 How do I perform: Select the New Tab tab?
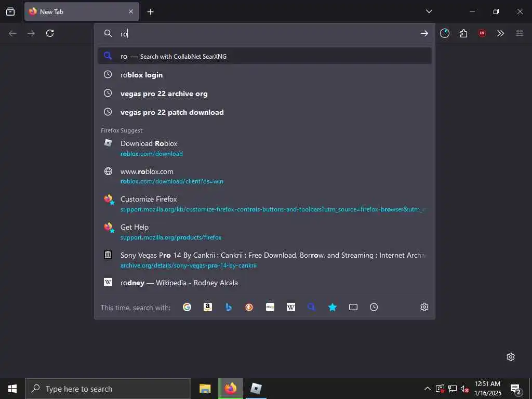pos(82,11)
